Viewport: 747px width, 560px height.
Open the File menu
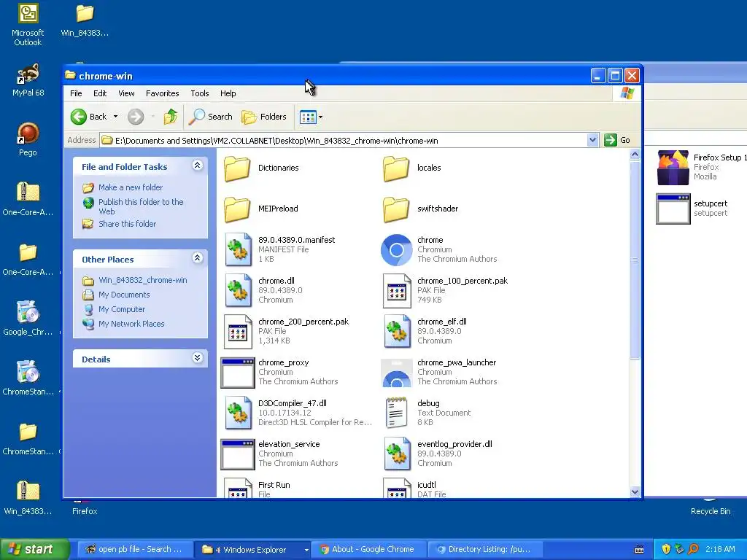(76, 93)
